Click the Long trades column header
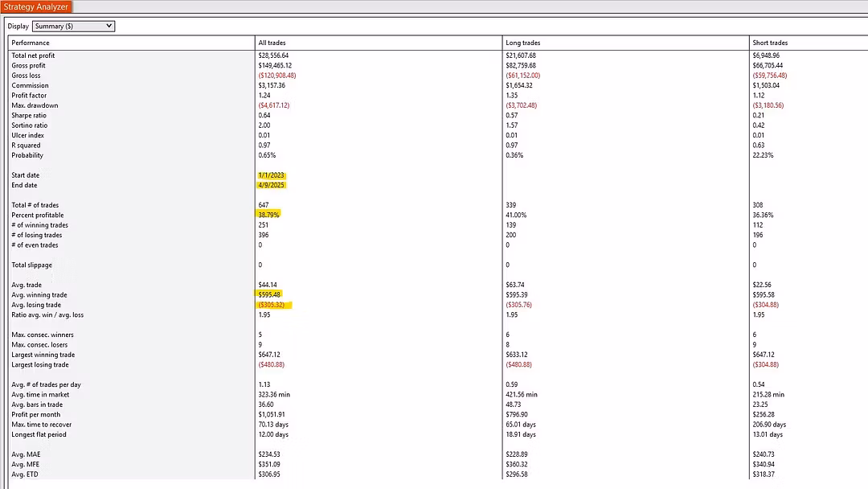Viewport: 868px width, 489px height. pyautogui.click(x=522, y=43)
